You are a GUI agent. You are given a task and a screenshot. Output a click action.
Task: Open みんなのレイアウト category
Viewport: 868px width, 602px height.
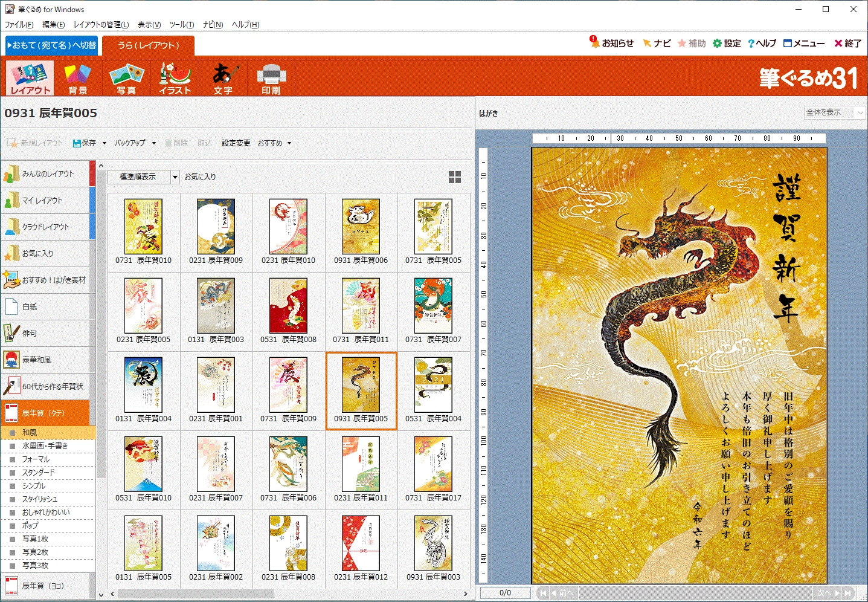(x=48, y=174)
